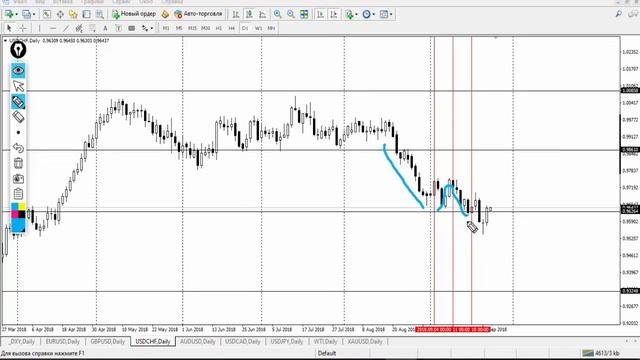Select the Fibonacci retracement tool

tap(92, 28)
